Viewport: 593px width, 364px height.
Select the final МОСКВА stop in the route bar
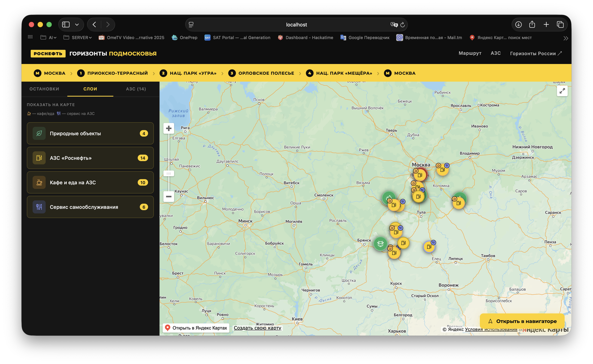click(x=399, y=73)
